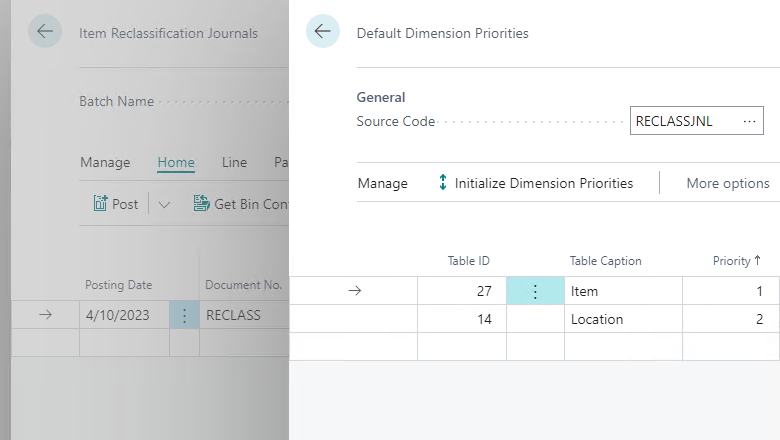
Task: Click the Source Code RECLASSJNL field
Action: click(696, 121)
